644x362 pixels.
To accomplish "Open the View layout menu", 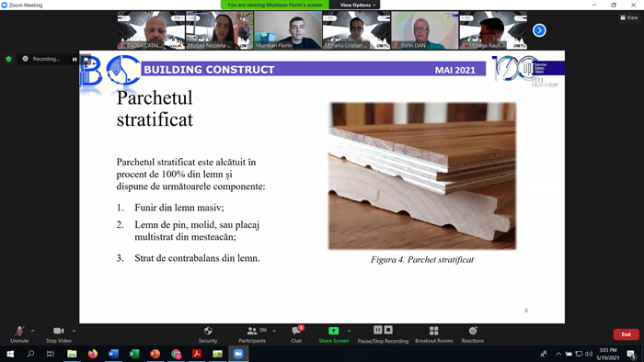I will [628, 17].
